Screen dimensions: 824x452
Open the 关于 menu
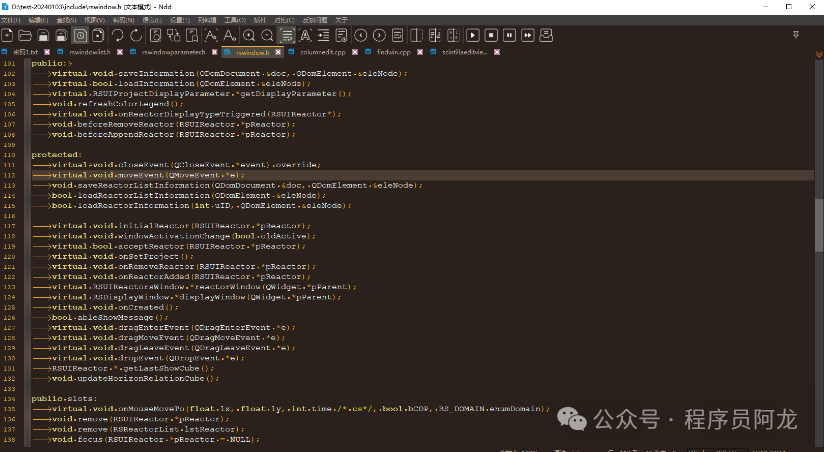pyautogui.click(x=342, y=20)
